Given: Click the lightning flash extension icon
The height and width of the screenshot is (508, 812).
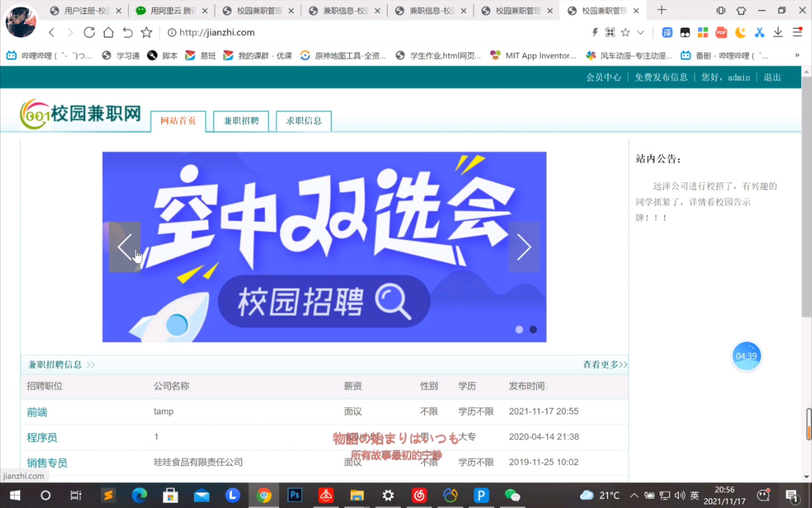Looking at the screenshot, I should (x=595, y=32).
